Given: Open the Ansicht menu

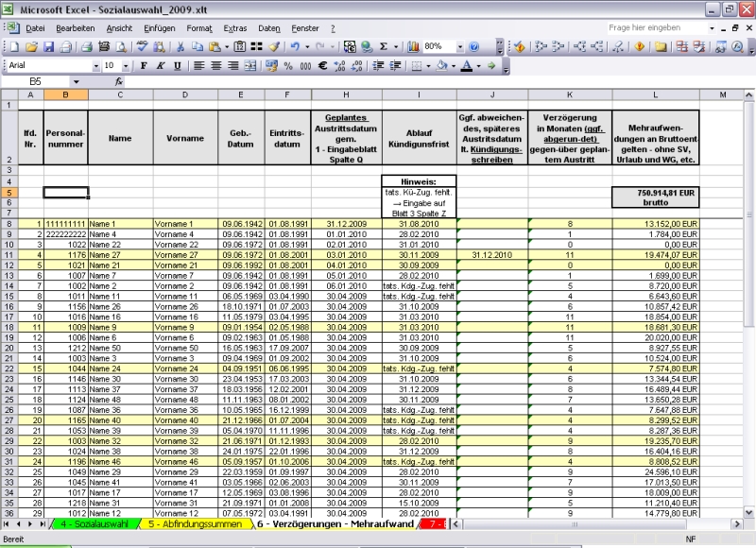Looking at the screenshot, I should pyautogui.click(x=119, y=28).
